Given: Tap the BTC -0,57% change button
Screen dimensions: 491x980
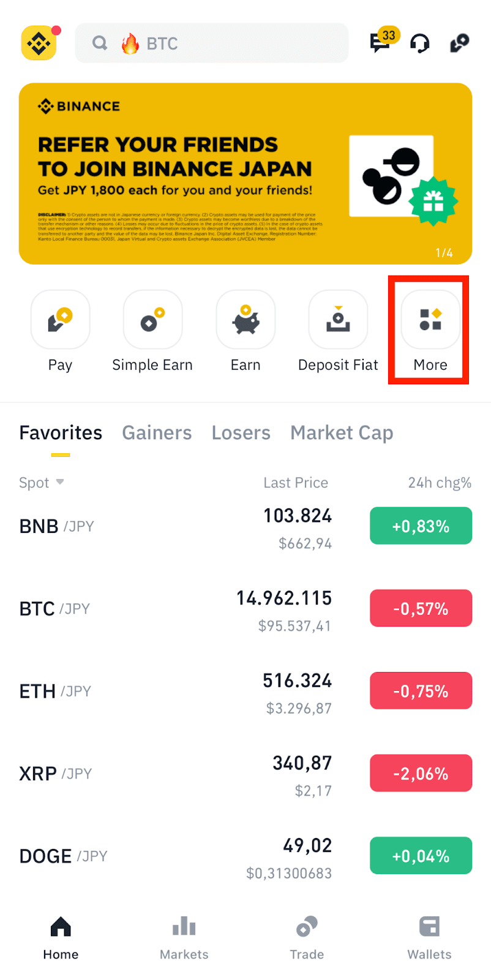Looking at the screenshot, I should (x=421, y=608).
